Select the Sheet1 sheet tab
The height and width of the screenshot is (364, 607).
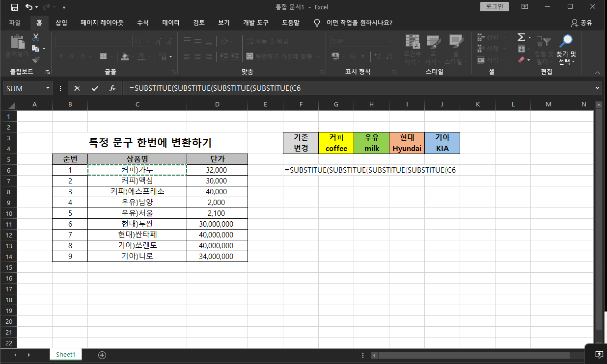(65, 354)
